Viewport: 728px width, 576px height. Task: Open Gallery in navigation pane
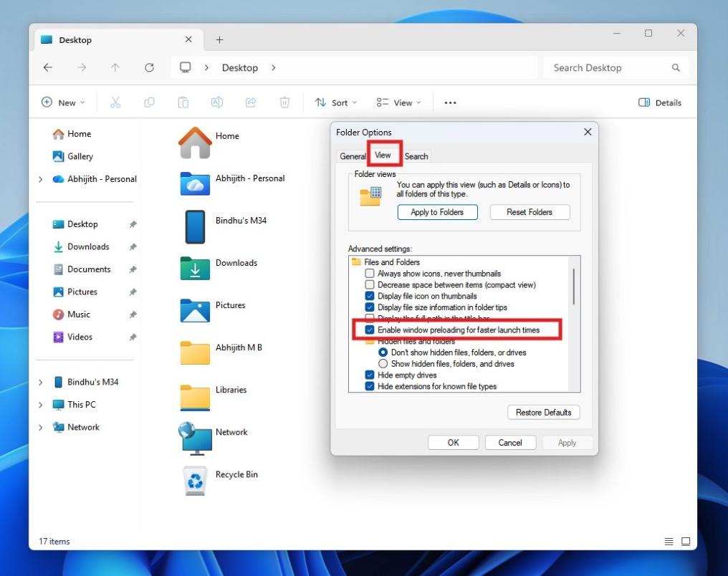73,156
